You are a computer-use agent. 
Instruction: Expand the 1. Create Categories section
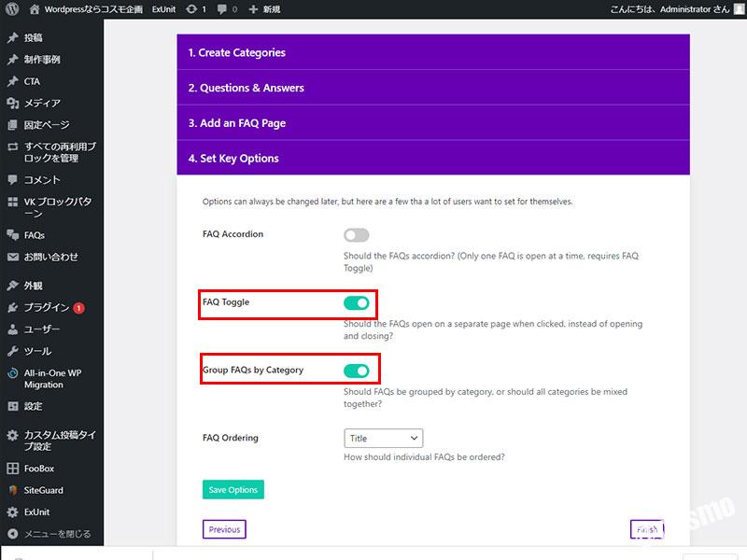click(432, 53)
